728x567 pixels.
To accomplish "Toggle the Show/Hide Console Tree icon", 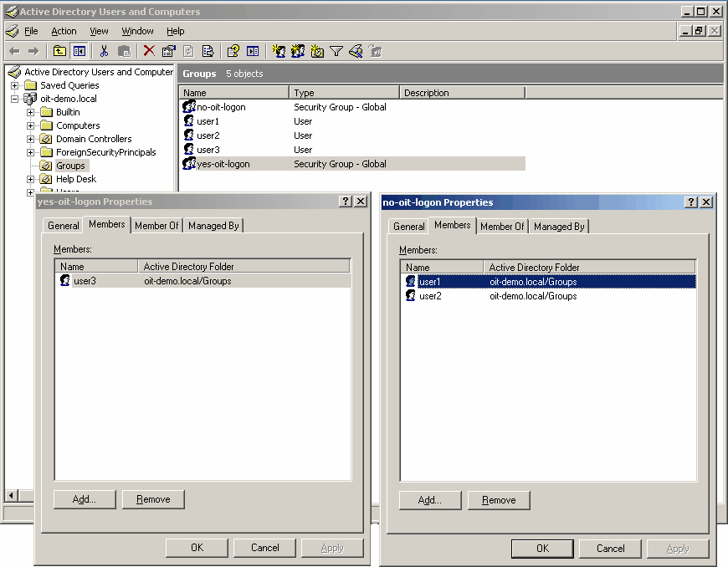I will point(79,51).
